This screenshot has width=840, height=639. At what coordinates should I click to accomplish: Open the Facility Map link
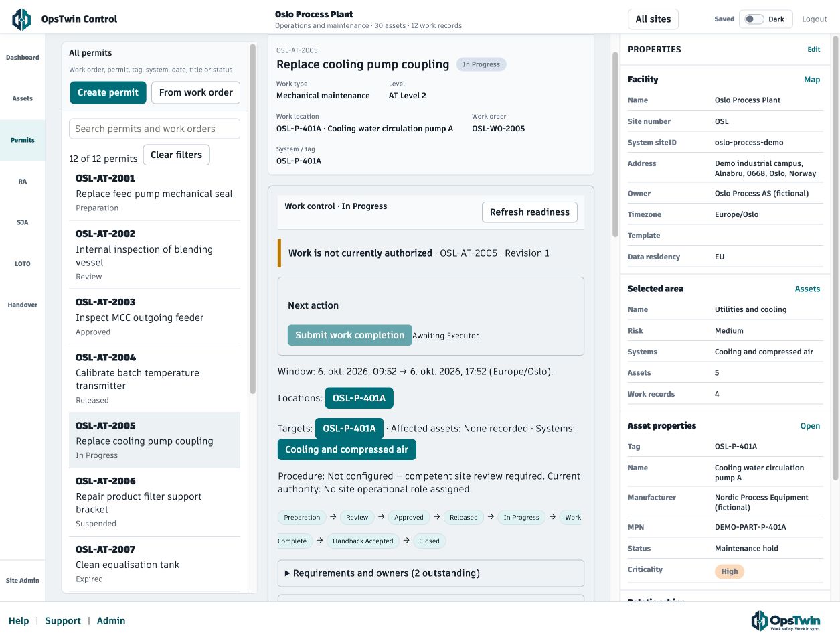[x=812, y=80]
